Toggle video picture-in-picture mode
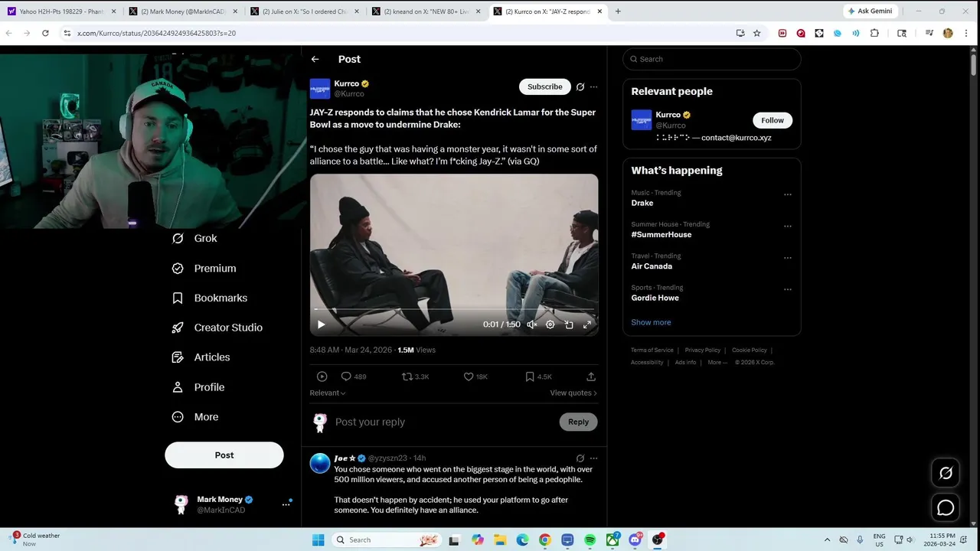The image size is (980, 551). 569,324
